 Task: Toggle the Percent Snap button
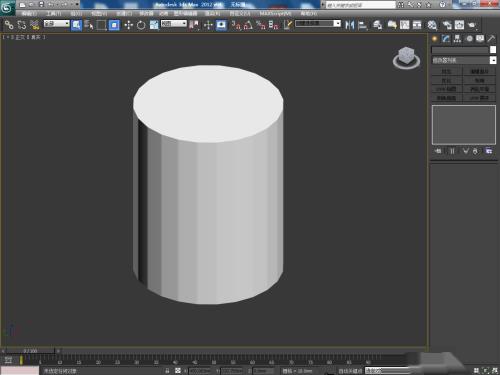pyautogui.click(x=261, y=25)
